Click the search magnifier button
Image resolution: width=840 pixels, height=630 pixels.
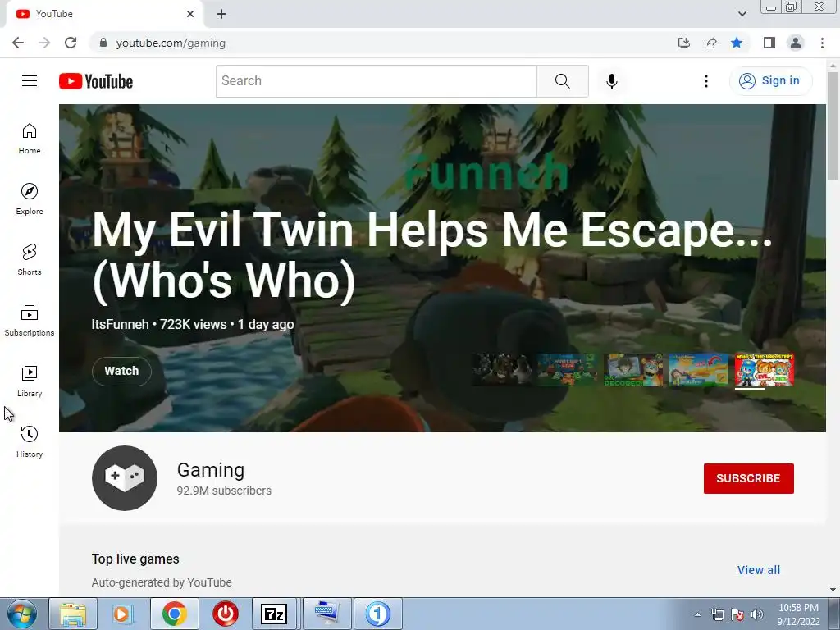click(x=563, y=81)
